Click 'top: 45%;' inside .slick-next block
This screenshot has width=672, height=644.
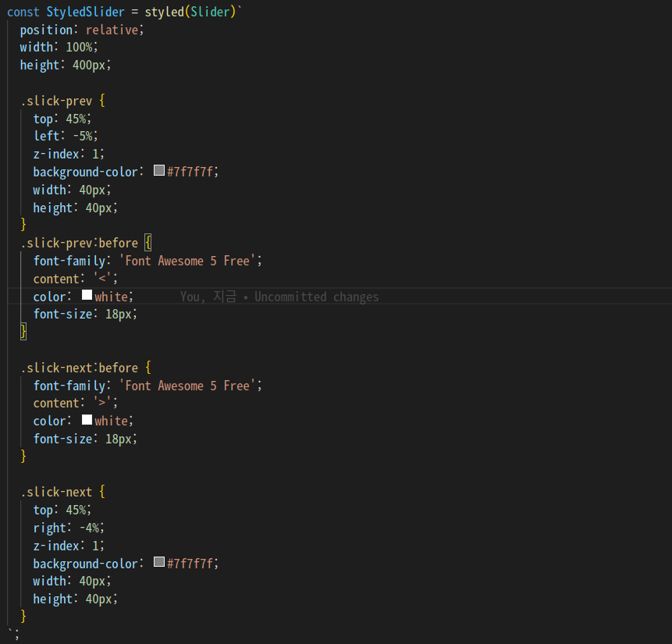(62, 510)
